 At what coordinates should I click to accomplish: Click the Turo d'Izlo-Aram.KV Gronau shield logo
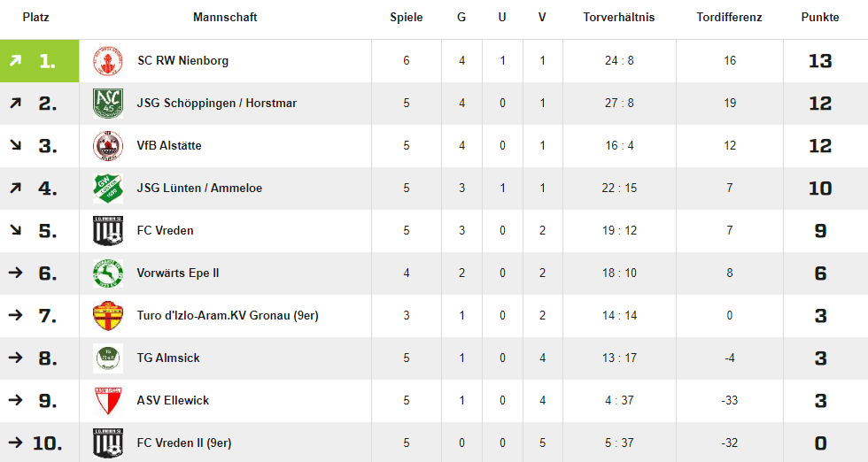click(108, 316)
